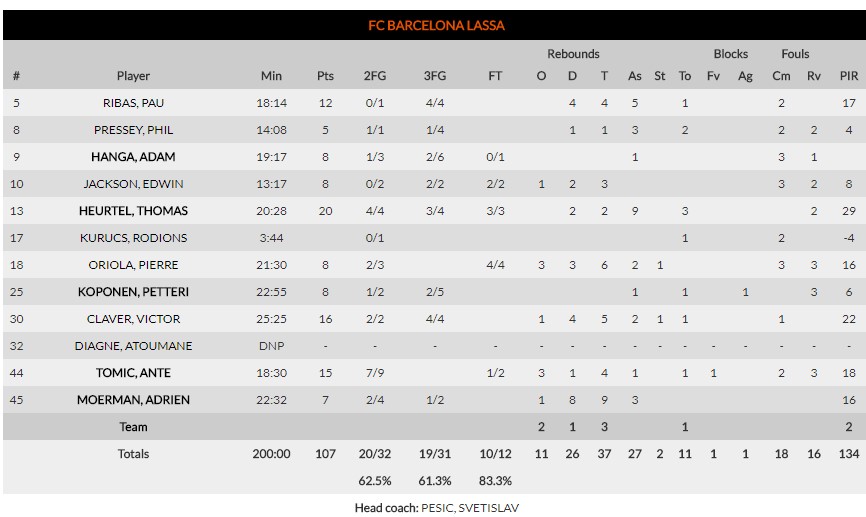The image size is (866, 517).
Task: View Moerman, Adrien profile
Action: pos(133,400)
